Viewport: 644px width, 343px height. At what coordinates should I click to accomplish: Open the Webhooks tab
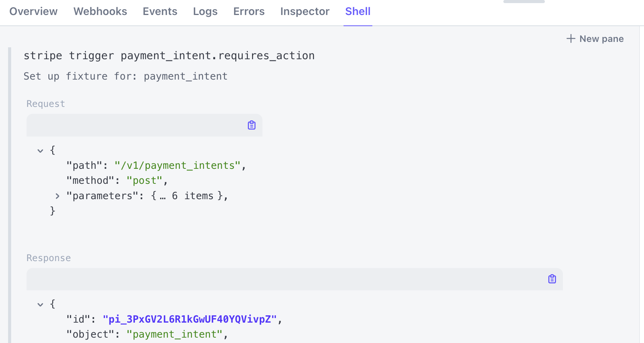point(100,12)
